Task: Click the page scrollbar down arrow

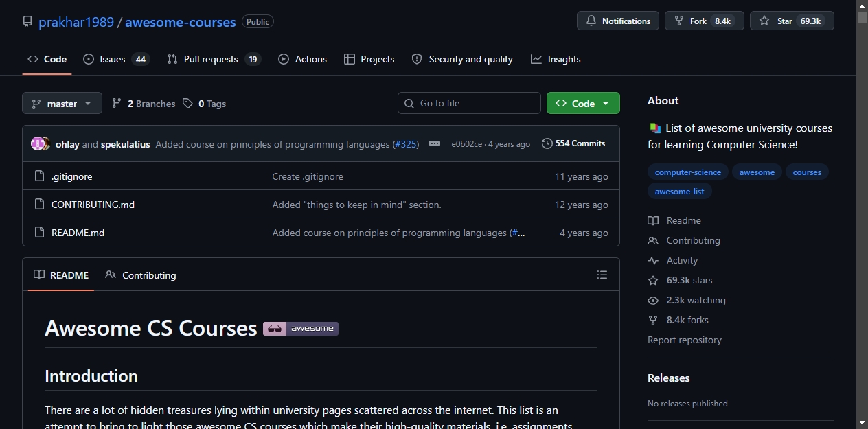Action: click(862, 423)
